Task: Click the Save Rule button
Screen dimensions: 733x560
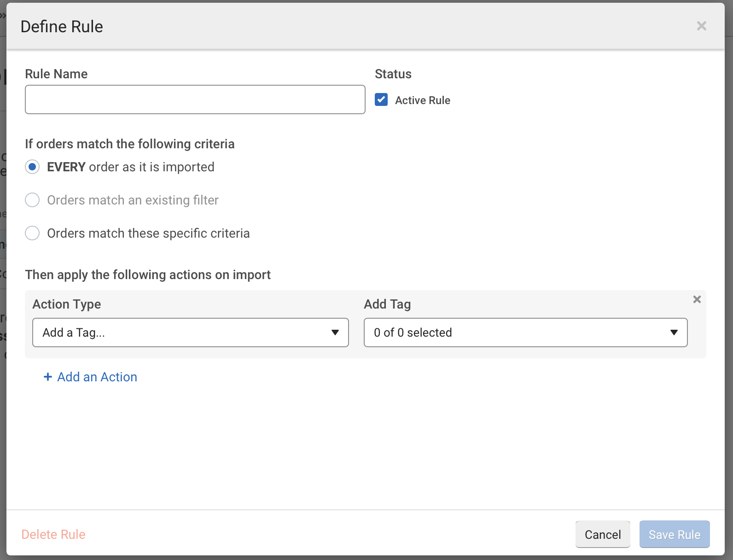Action: click(x=674, y=534)
